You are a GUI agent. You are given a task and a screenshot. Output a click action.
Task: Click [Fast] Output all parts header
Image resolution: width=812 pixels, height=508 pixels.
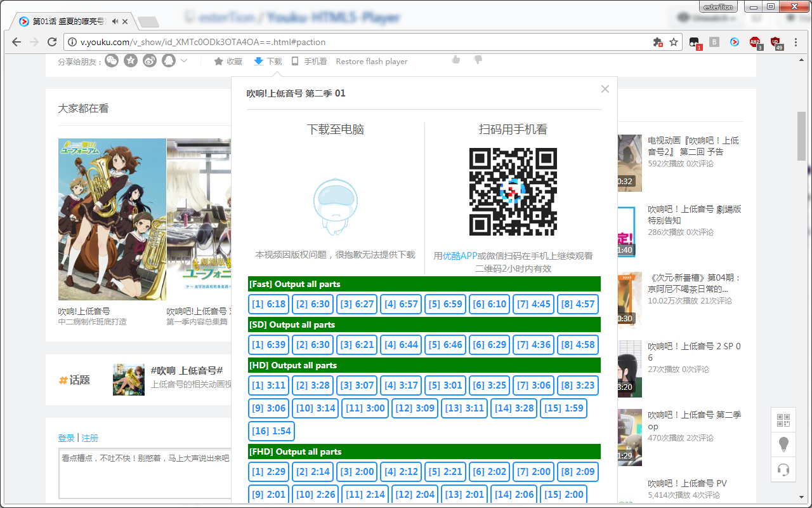424,284
